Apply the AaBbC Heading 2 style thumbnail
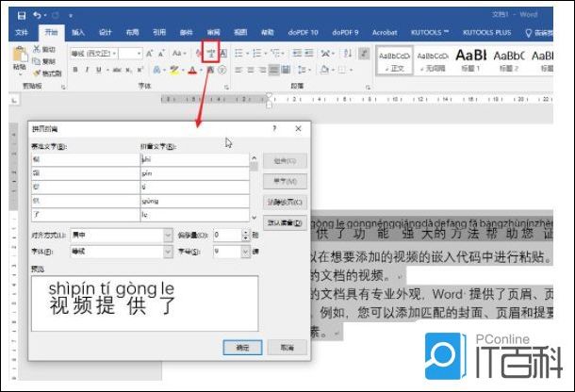 [509, 60]
